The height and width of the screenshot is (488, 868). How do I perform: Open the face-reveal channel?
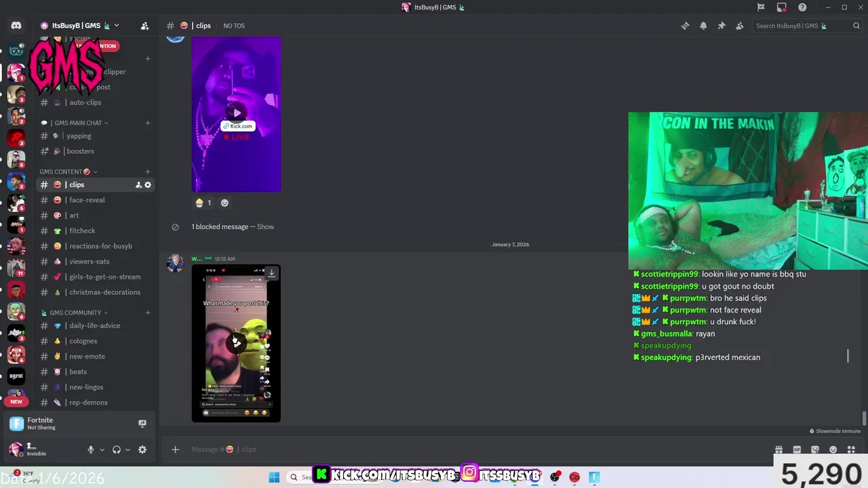click(96, 200)
